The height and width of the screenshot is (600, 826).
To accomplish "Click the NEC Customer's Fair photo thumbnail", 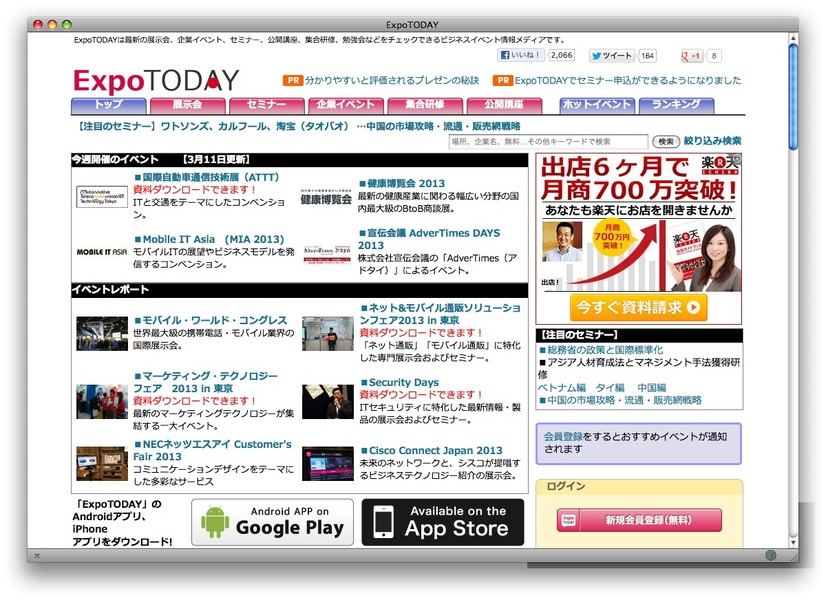I will pos(102,464).
